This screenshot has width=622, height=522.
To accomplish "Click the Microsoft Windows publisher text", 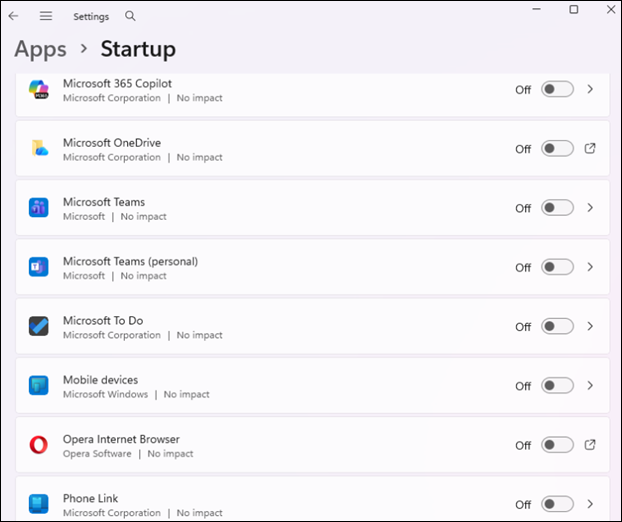I will pos(106,394).
